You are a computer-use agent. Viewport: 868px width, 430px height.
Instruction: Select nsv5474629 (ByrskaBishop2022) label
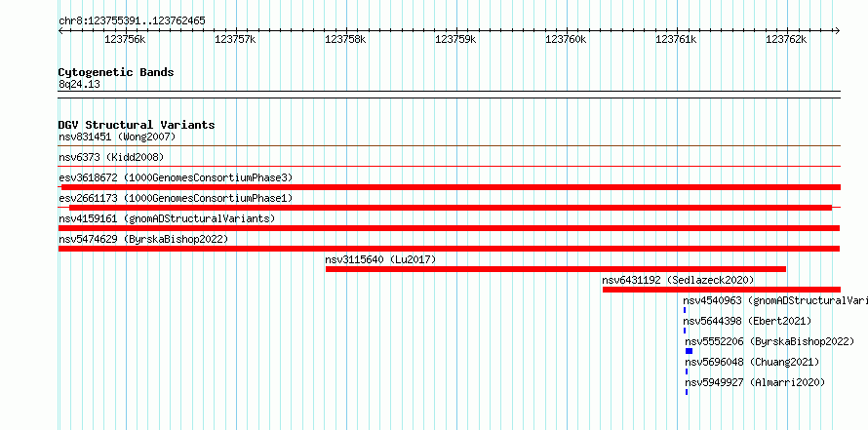click(143, 239)
